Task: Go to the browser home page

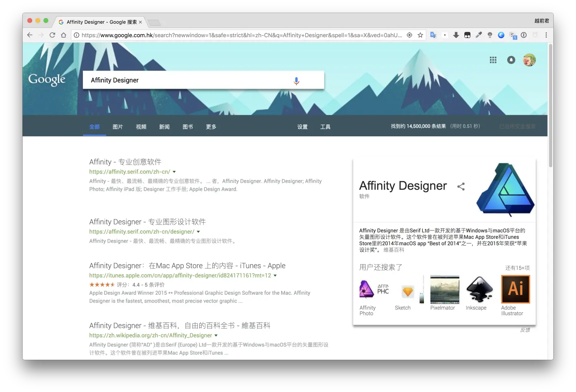Action: (64, 35)
